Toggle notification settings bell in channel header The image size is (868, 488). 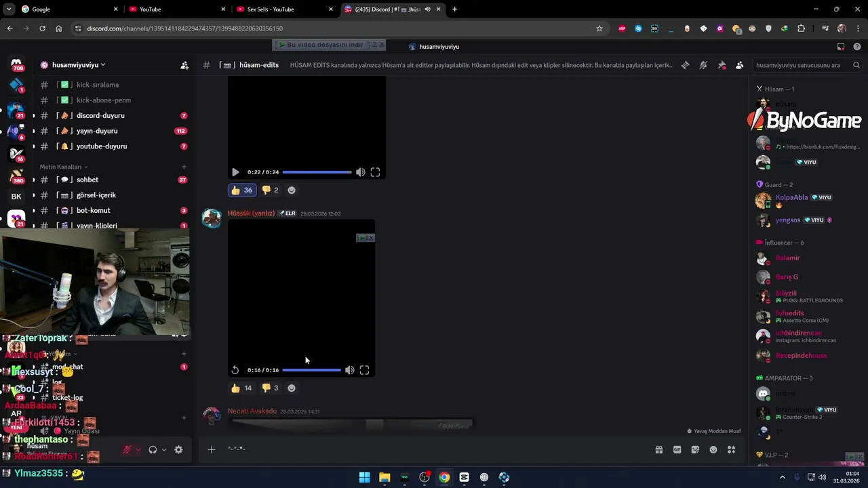point(703,65)
